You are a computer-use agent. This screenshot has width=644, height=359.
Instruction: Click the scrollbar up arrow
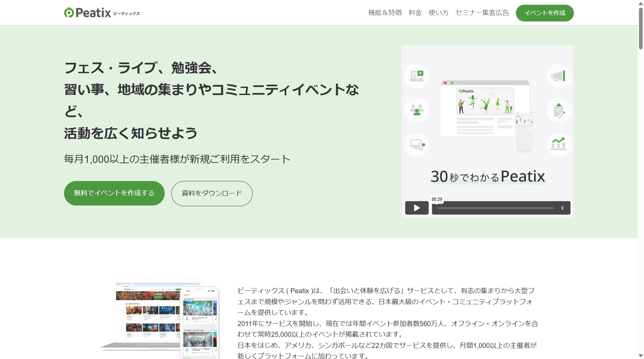[641, 4]
